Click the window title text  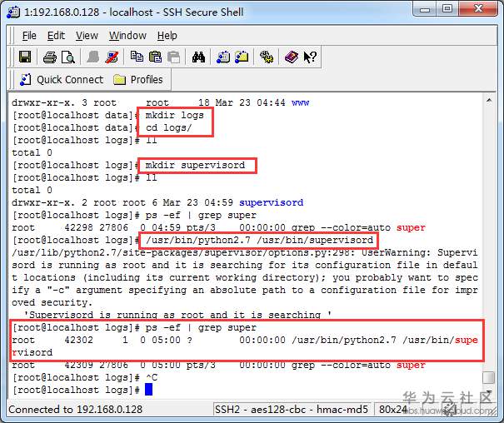[134, 12]
